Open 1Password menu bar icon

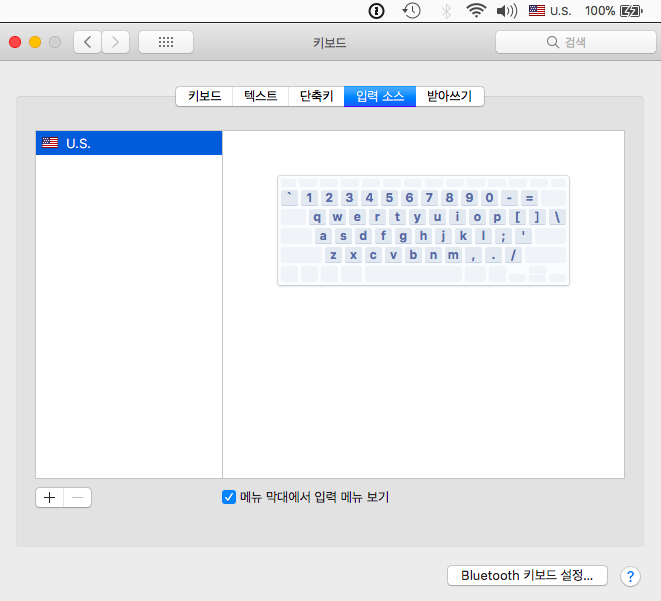[x=376, y=11]
